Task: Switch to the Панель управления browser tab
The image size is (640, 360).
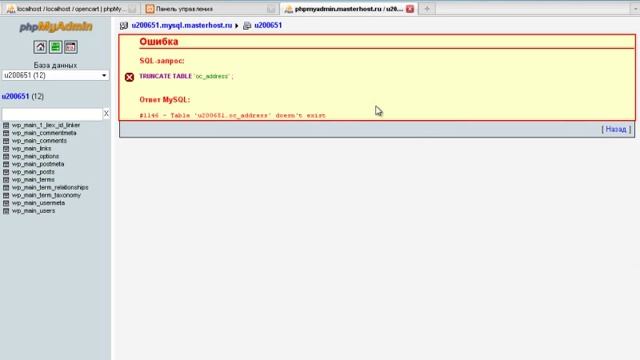Action: [210, 9]
